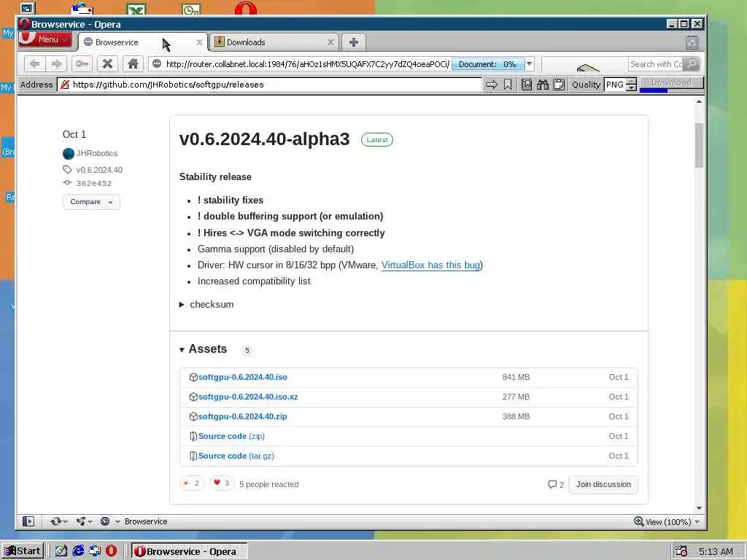
Task: Click the Opera URL field site badge icon
Action: 157,64
